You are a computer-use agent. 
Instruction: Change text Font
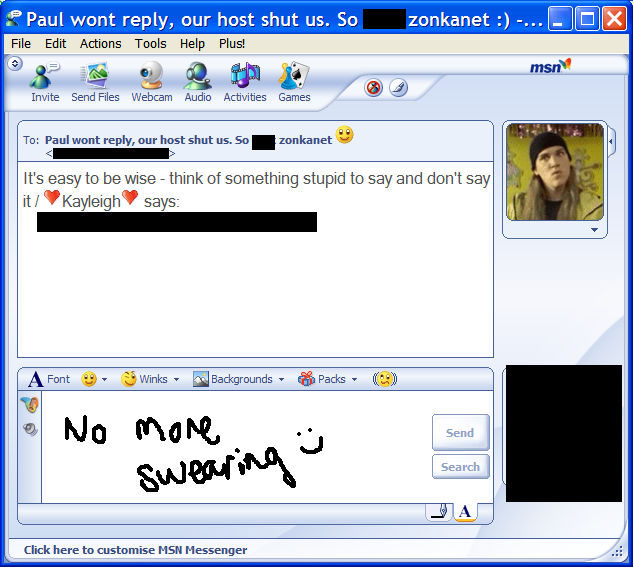[x=49, y=379]
